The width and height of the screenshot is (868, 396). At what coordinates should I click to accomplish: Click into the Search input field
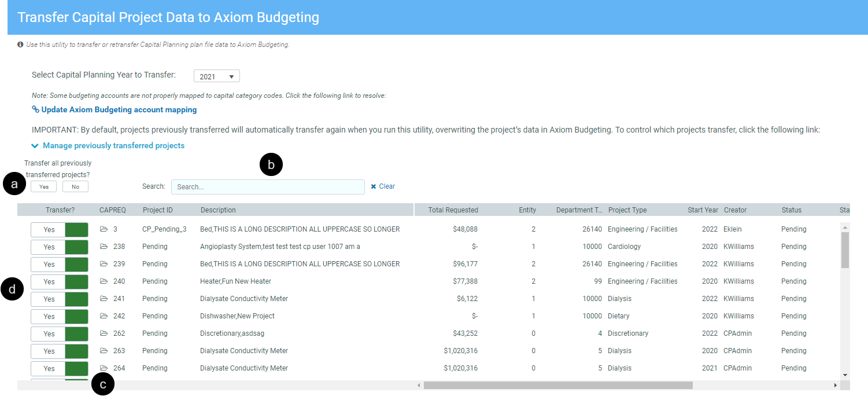pos(268,187)
